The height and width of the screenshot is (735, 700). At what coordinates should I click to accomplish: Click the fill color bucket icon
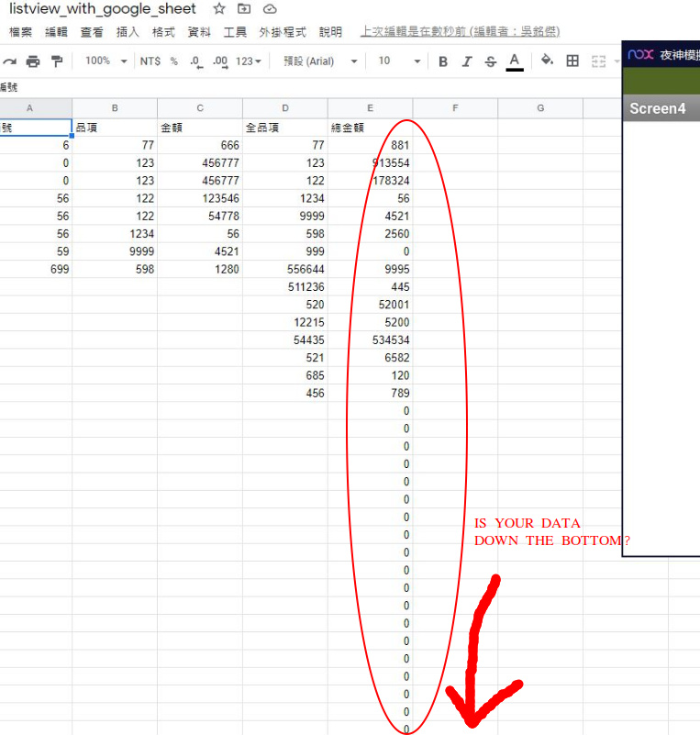(x=547, y=61)
